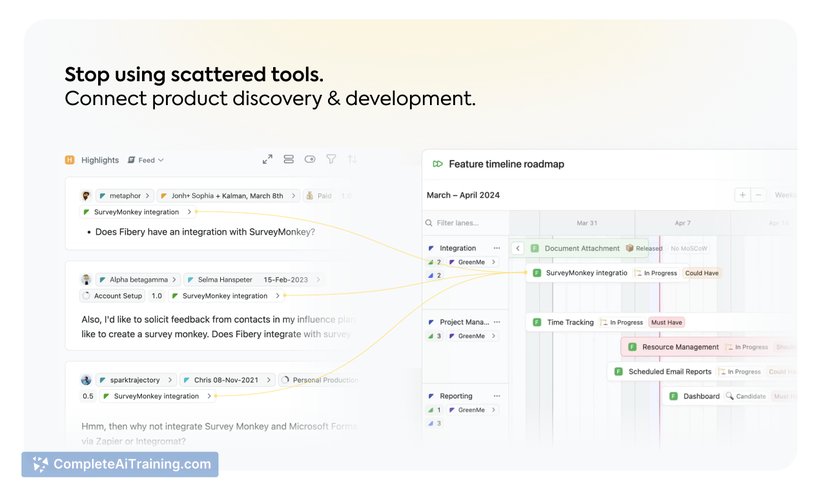Viewport: 820px width, 490px height.
Task: Click text about soliciting feedback from contacts
Action: pos(218,326)
